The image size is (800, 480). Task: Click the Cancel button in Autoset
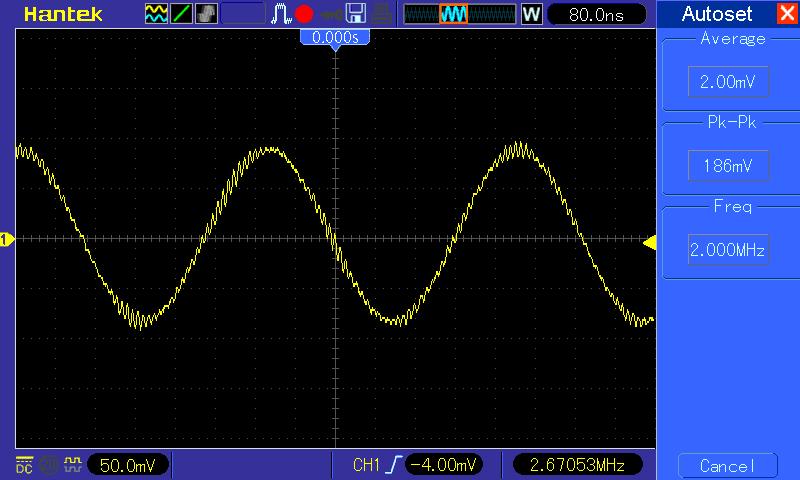click(x=728, y=466)
